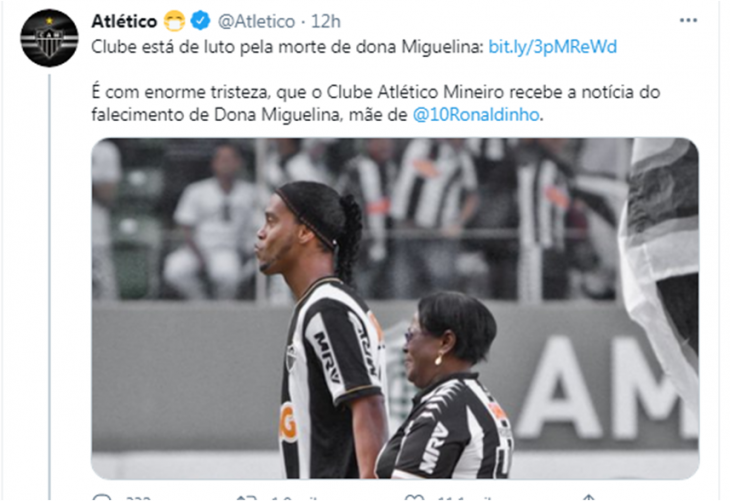The width and height of the screenshot is (730, 501).
Task: Open the bit.ly/3pMReWd link
Action: (x=553, y=47)
